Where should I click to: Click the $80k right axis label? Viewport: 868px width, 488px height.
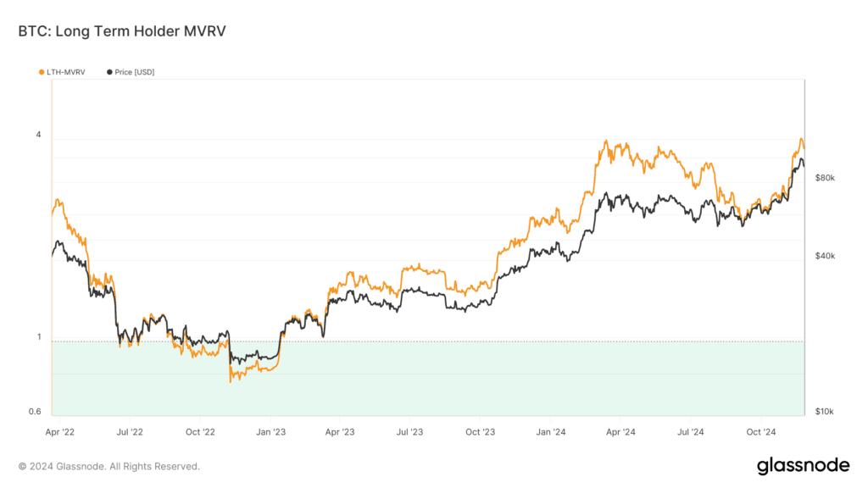pyautogui.click(x=825, y=179)
